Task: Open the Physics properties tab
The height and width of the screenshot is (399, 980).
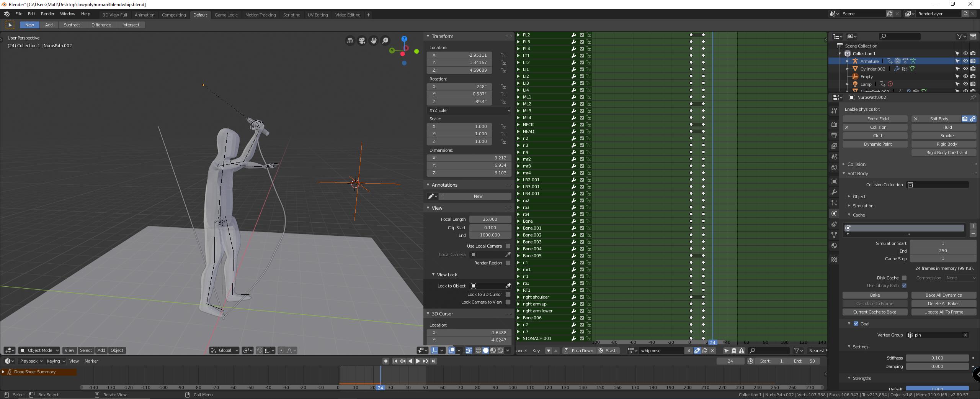Action: [834, 213]
